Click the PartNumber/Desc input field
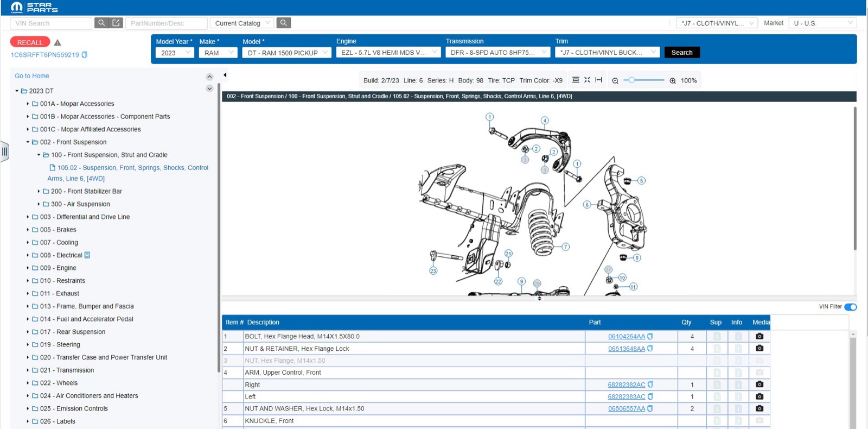The height and width of the screenshot is (429, 868). pos(167,23)
